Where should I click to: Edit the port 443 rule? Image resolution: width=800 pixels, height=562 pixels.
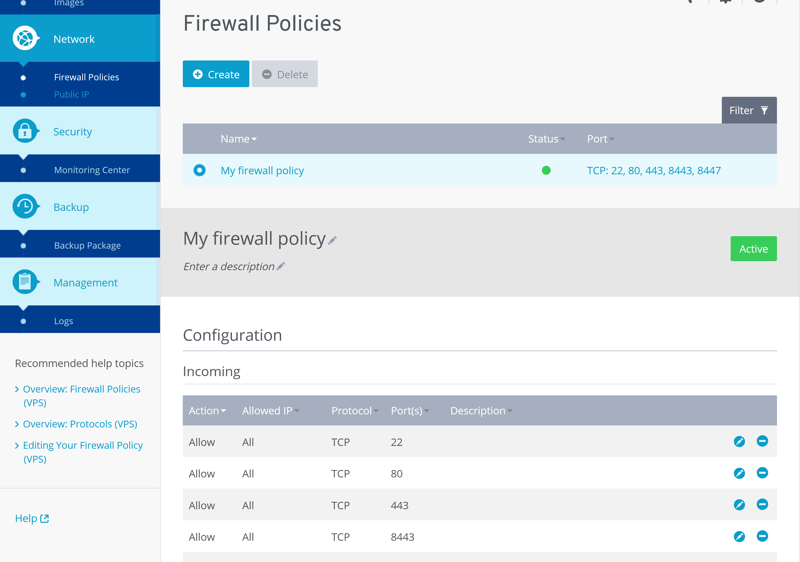[x=739, y=505]
